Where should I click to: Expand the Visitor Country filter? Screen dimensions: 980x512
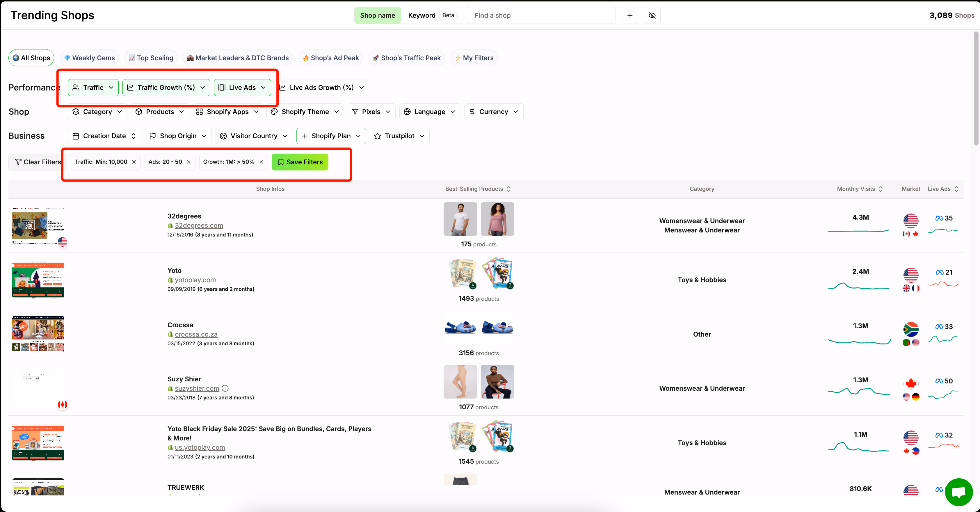(x=253, y=136)
